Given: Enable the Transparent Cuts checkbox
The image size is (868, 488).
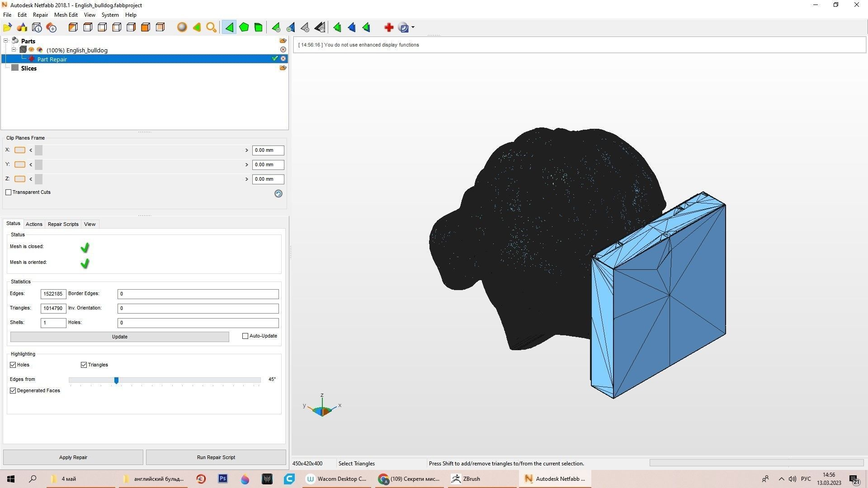Looking at the screenshot, I should pos(9,192).
